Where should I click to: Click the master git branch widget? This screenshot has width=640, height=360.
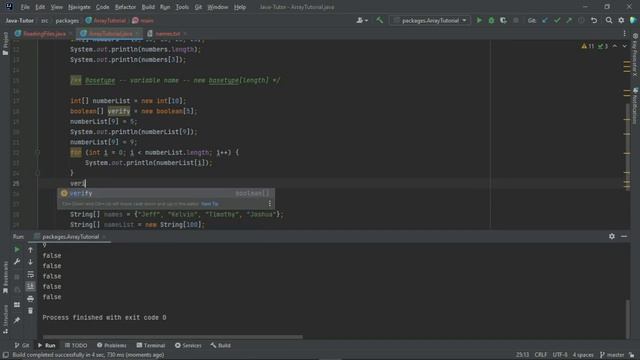612,355
